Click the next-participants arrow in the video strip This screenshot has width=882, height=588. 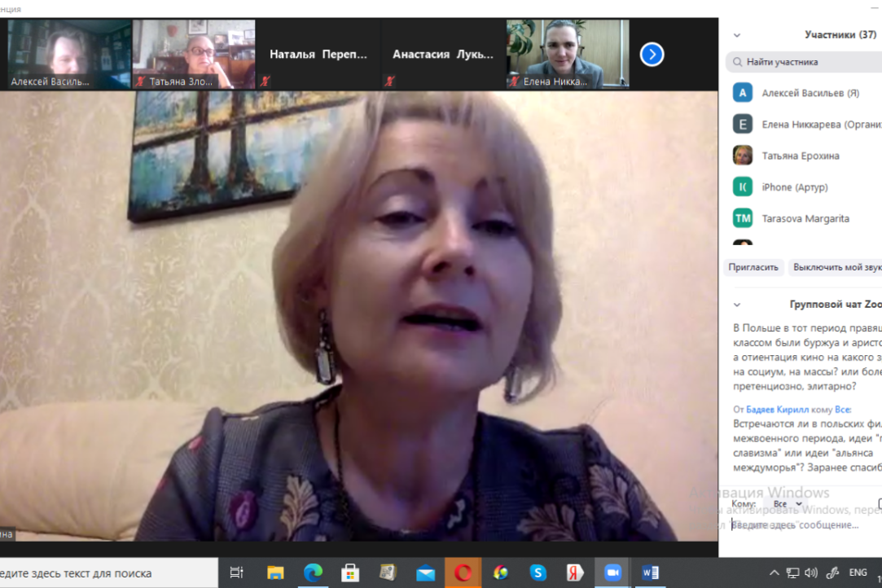652,54
